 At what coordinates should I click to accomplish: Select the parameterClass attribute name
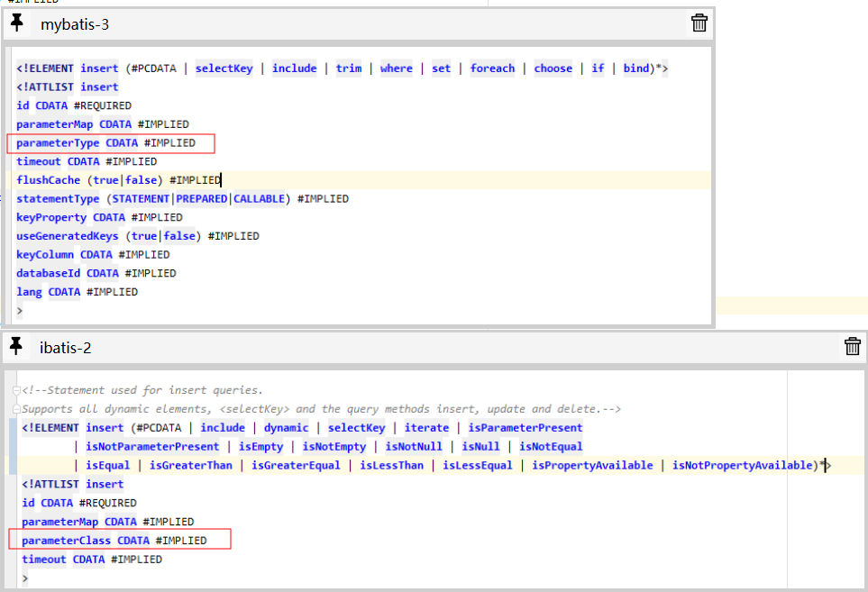67,541
